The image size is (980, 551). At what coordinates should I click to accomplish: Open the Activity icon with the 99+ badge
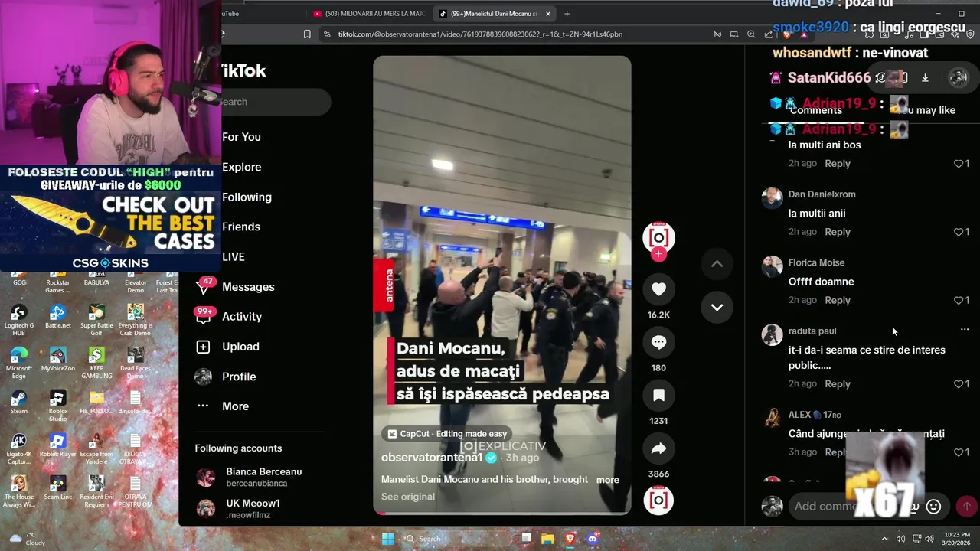pos(204,316)
